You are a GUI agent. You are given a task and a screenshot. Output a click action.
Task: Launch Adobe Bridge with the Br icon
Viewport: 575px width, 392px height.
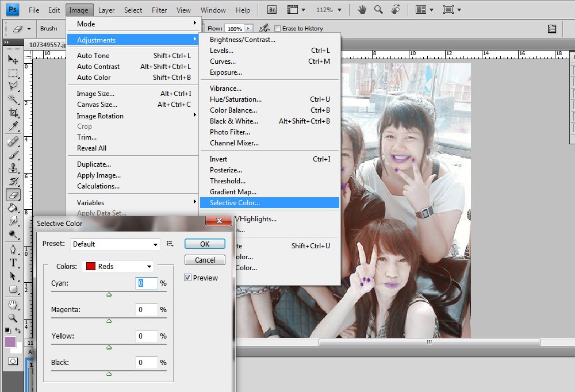(273, 10)
